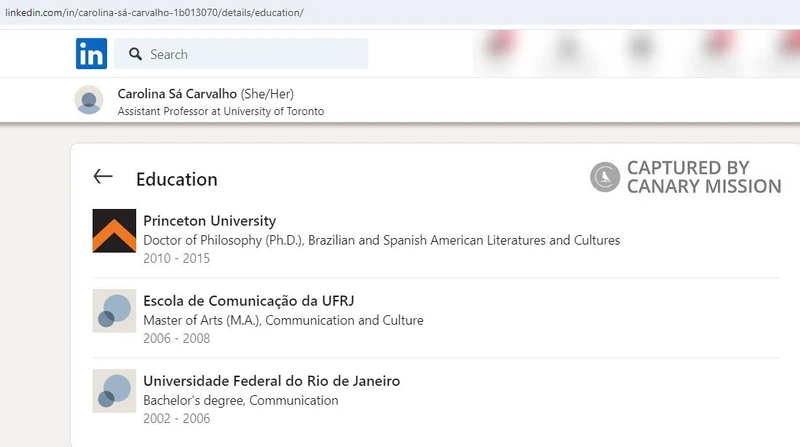Click the '2006 - 2008' date range
The height and width of the screenshot is (447, 800).
click(x=177, y=338)
